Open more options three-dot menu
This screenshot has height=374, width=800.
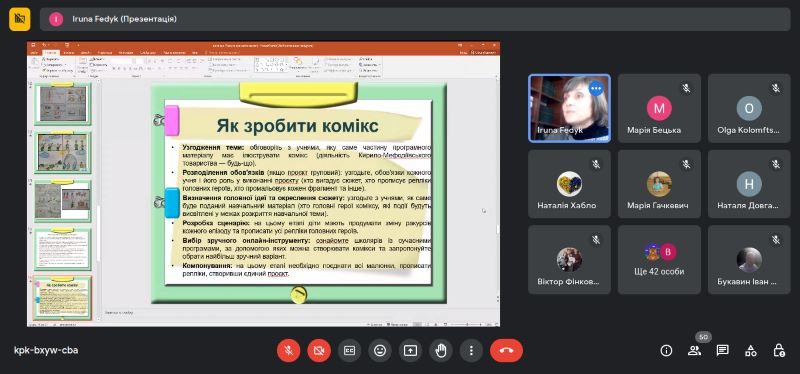471,351
